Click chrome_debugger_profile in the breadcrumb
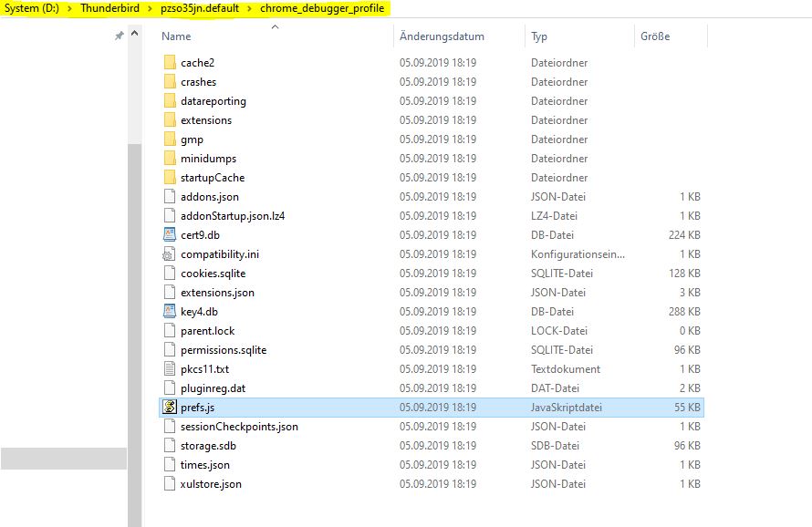 coord(322,8)
